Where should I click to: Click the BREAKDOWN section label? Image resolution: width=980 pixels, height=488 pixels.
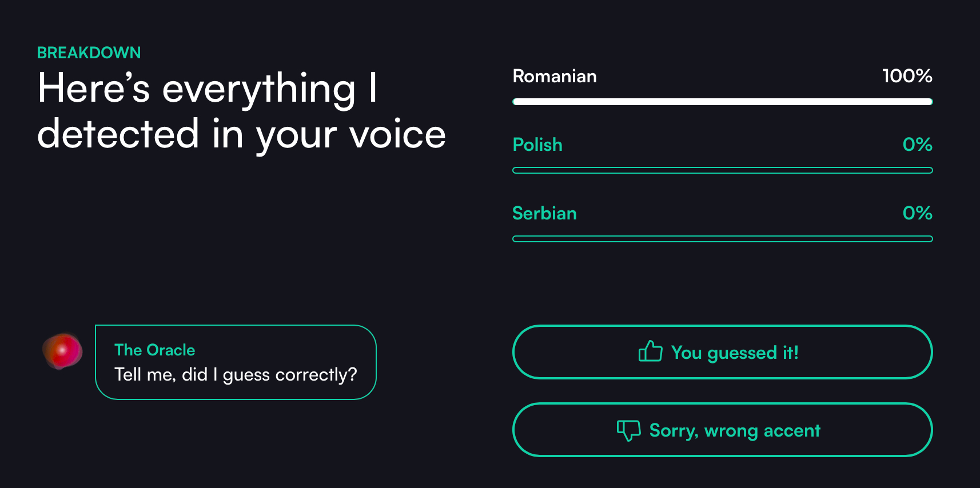[89, 53]
